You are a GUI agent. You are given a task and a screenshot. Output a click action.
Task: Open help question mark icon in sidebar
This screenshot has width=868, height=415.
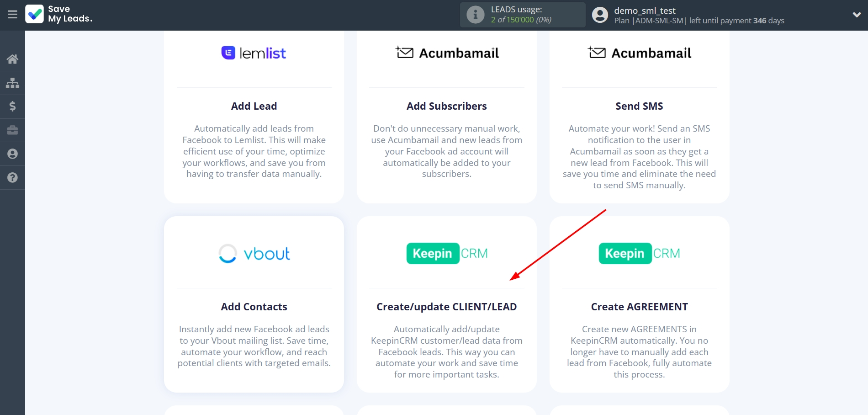[12, 178]
